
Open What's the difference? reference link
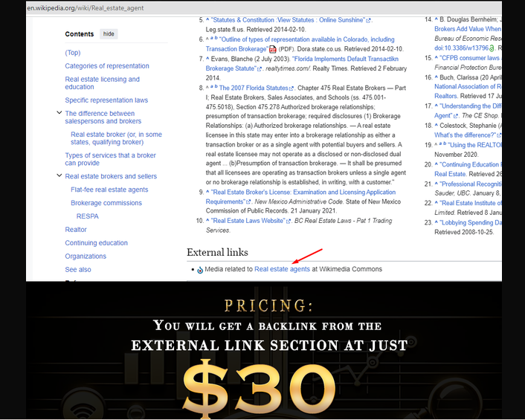pos(465,135)
